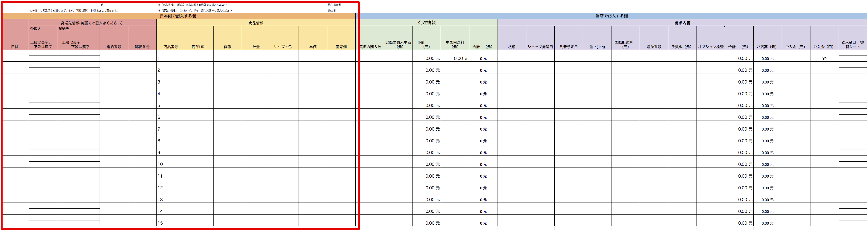Click the 請求内容 purple section header
Screen dimensions: 868x231
click(x=682, y=23)
